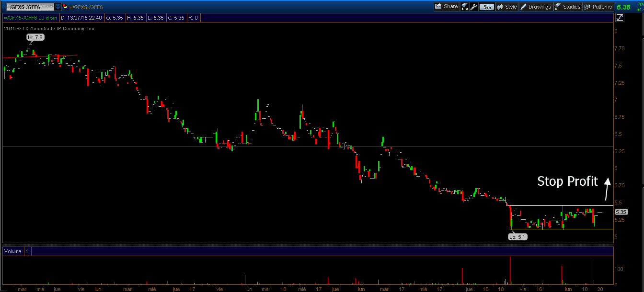Open the 5m timeframe dropdown
The height and width of the screenshot is (292, 644).
click(486, 7)
